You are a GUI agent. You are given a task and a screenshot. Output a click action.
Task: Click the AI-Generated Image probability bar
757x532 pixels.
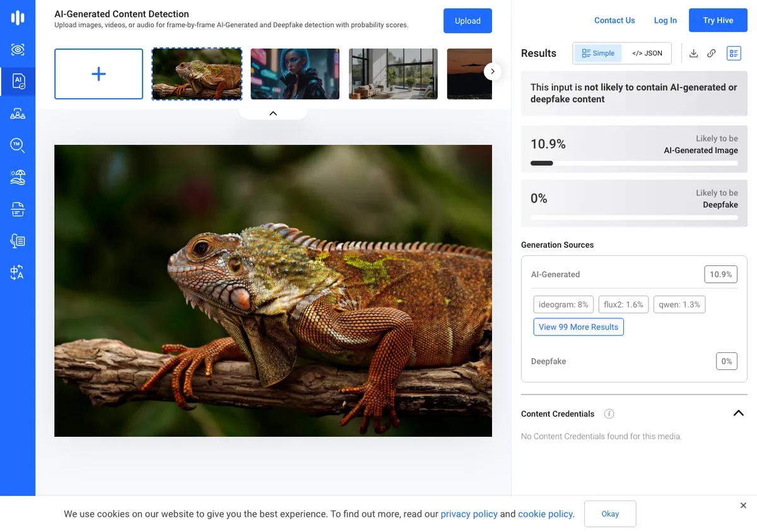[634, 163]
